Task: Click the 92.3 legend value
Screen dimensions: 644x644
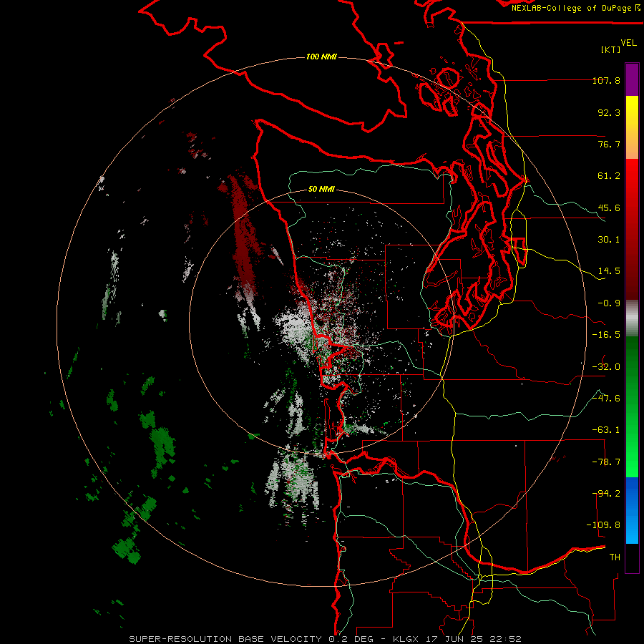Action: (609, 112)
